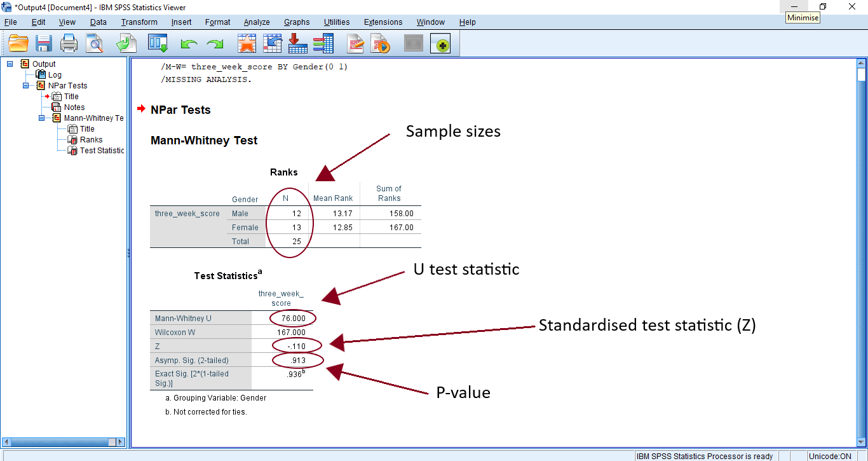
Task: Open the Utilities menu
Action: coord(337,22)
